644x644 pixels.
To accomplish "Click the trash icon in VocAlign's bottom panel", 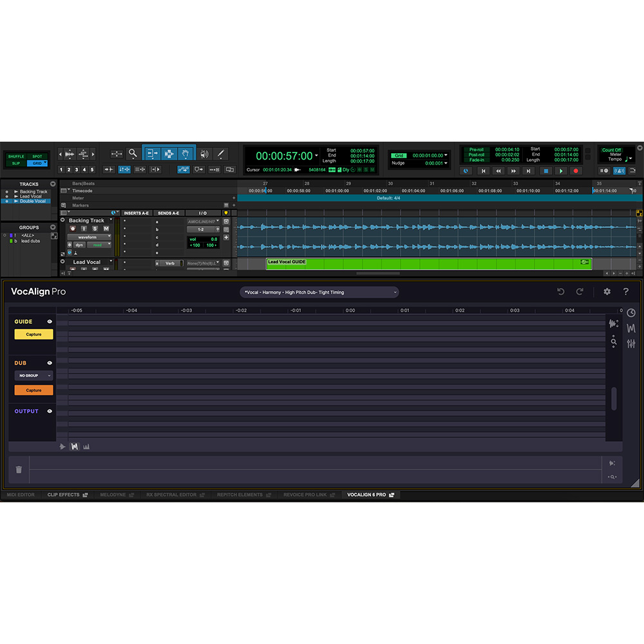I will (19, 469).
